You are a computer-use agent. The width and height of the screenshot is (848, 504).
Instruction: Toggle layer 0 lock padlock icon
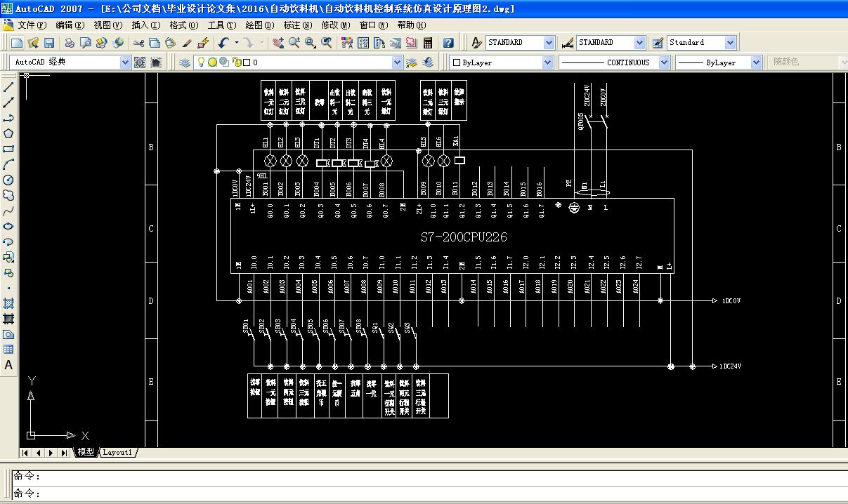(x=236, y=62)
